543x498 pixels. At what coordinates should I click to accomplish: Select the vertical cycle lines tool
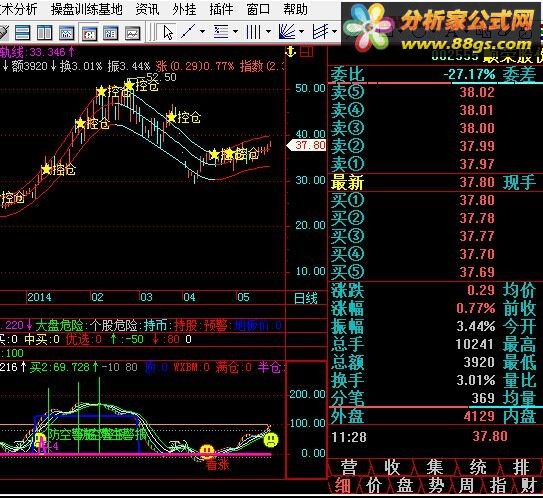pos(253,32)
